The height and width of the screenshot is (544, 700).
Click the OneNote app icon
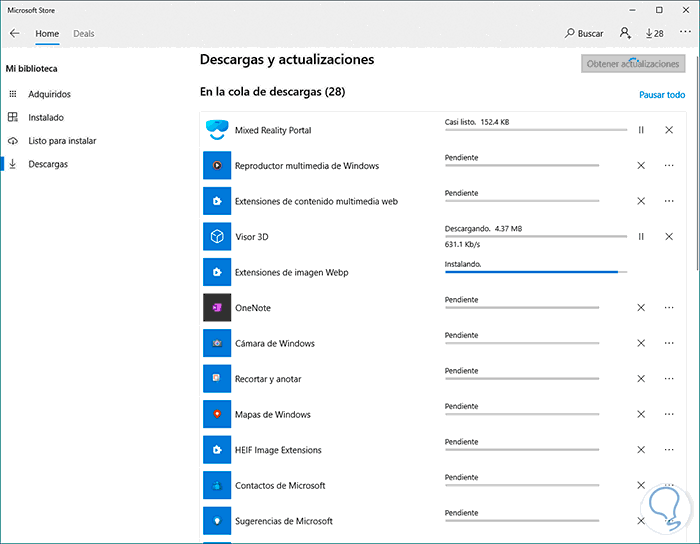(217, 308)
